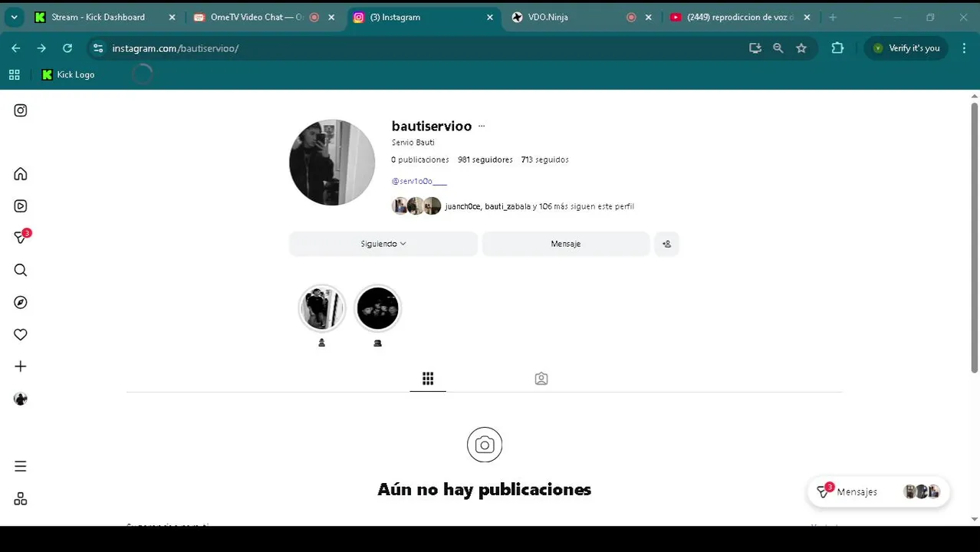Close the Instagram browser tab
The height and width of the screenshot is (552, 980).
pyautogui.click(x=490, y=17)
